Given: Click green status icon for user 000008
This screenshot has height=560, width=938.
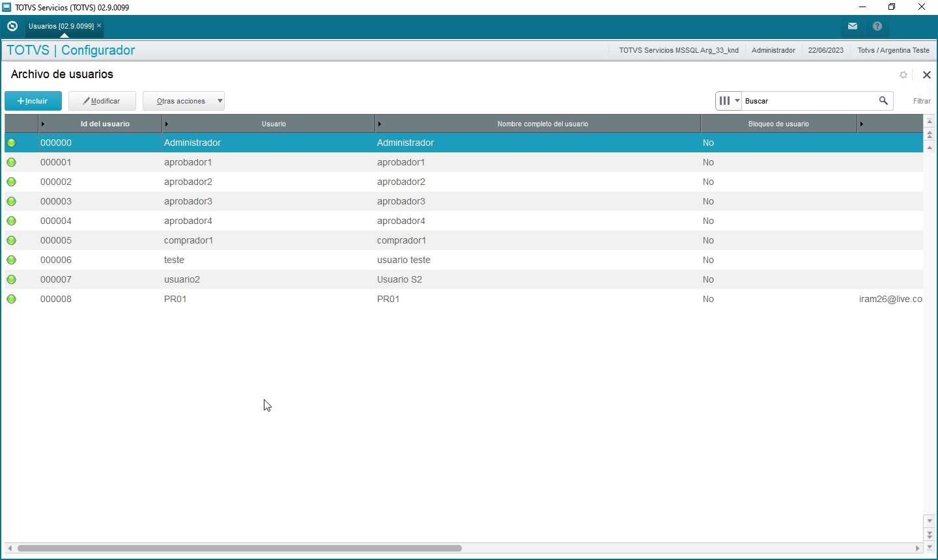Looking at the screenshot, I should 11,299.
